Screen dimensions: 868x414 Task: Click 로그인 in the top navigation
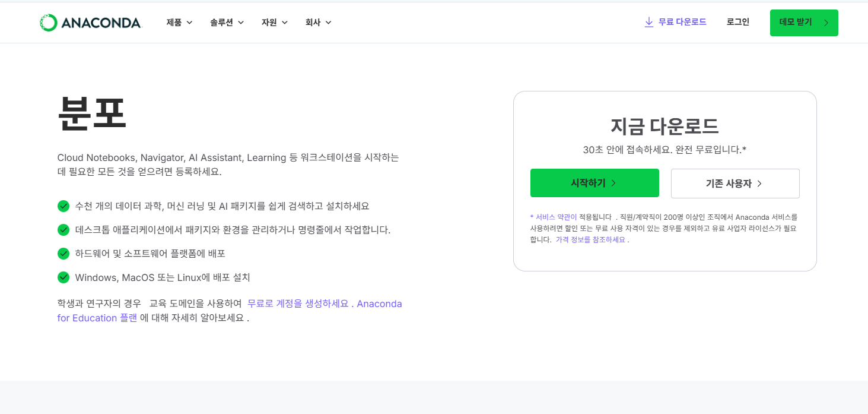[x=737, y=22]
